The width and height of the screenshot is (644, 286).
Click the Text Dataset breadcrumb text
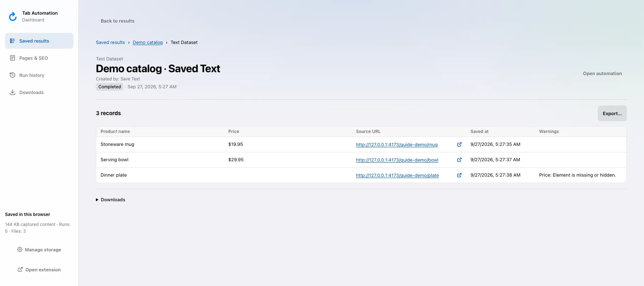coord(184,42)
